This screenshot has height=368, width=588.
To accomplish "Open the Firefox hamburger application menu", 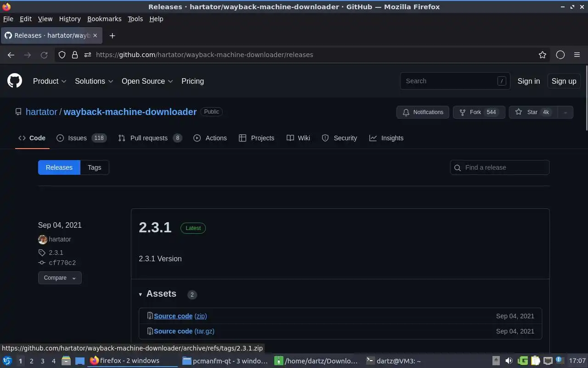I will [x=577, y=55].
